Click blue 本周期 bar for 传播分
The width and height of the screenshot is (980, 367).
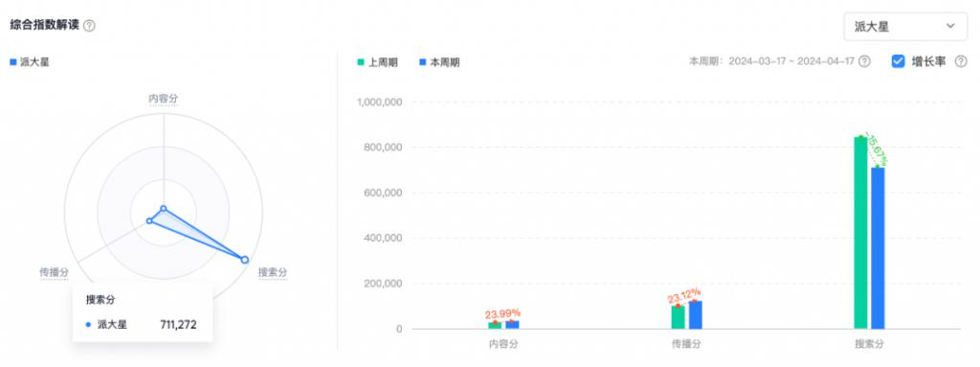696,315
